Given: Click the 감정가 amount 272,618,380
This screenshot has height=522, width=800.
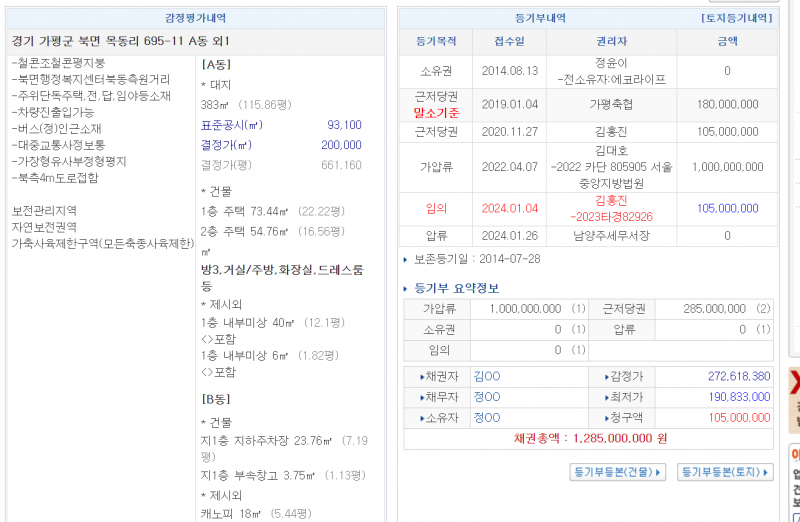Looking at the screenshot, I should (x=738, y=376).
